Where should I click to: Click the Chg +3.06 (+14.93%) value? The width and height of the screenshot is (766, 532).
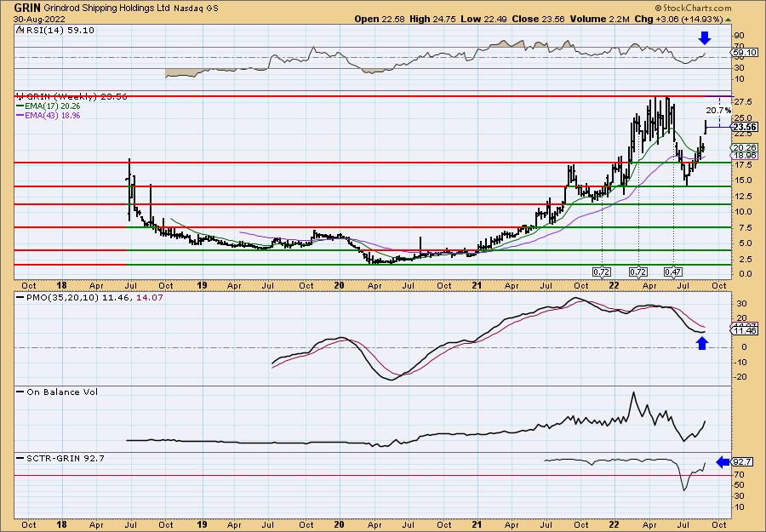coord(678,19)
